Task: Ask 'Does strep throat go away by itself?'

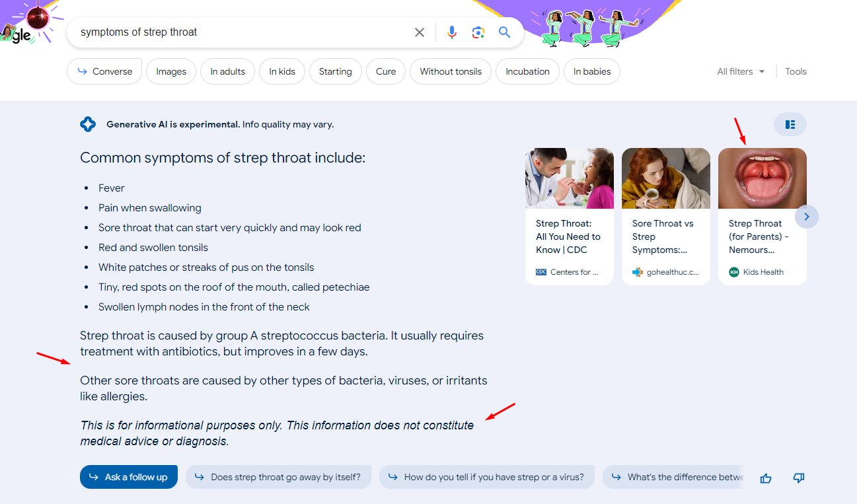Action: click(278, 477)
